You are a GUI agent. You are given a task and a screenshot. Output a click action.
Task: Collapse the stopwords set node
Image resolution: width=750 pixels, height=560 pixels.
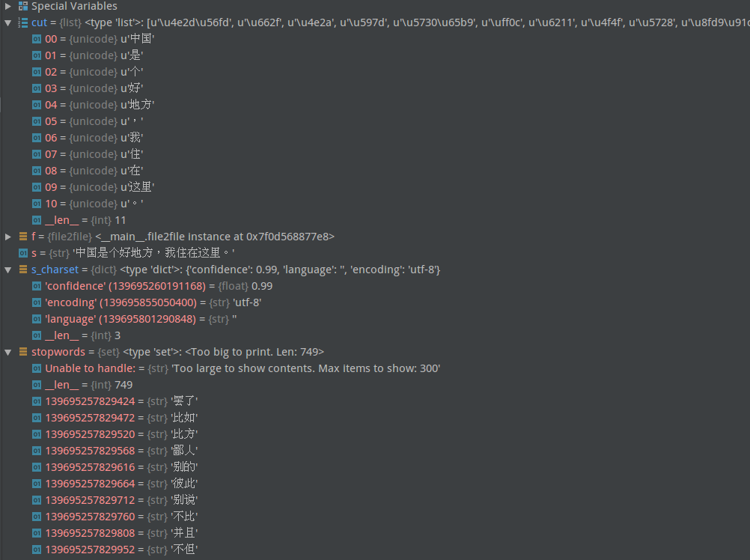(7, 352)
